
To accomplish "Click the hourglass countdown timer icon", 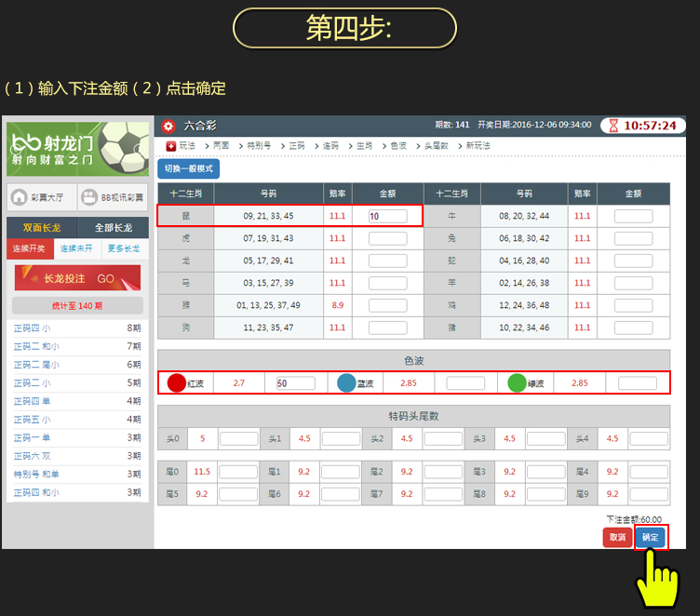I will coord(612,126).
